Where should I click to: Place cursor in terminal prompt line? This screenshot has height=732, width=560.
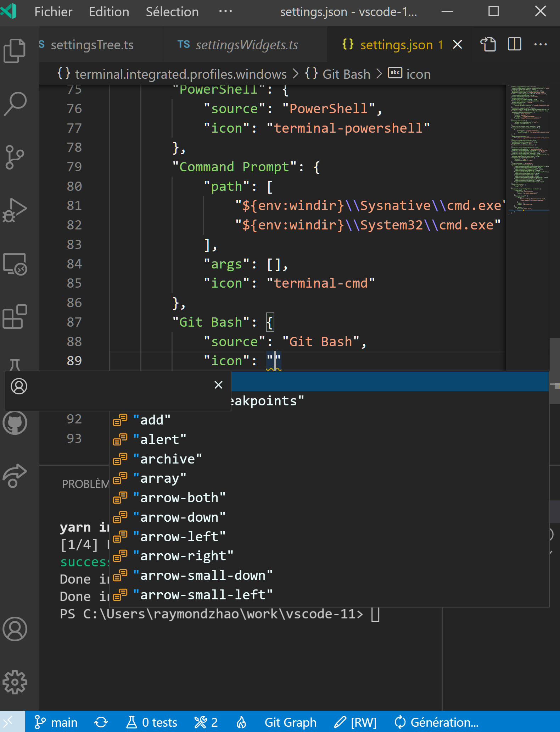coord(220,614)
